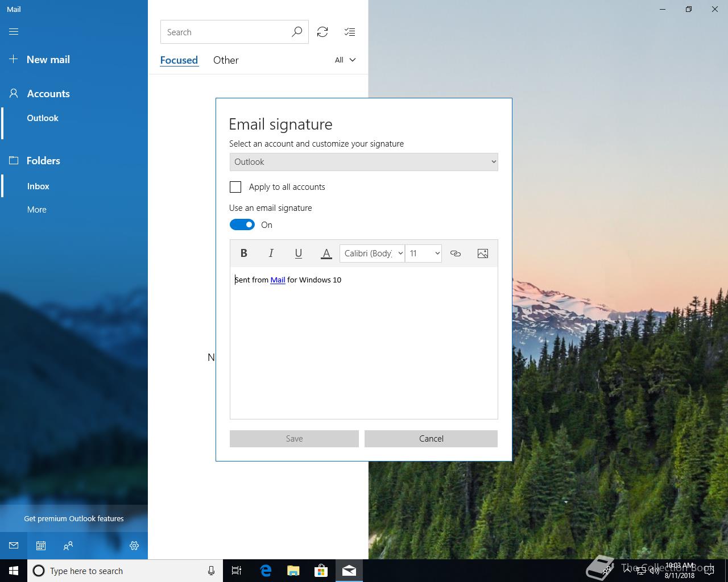Enter selection mode icon
The height and width of the screenshot is (582, 728).
pos(350,32)
